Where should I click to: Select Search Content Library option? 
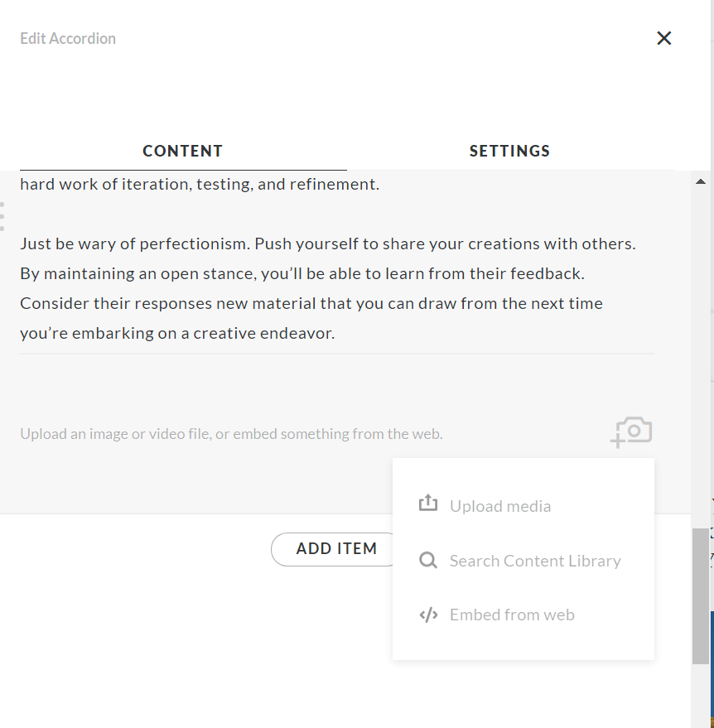pos(534,561)
